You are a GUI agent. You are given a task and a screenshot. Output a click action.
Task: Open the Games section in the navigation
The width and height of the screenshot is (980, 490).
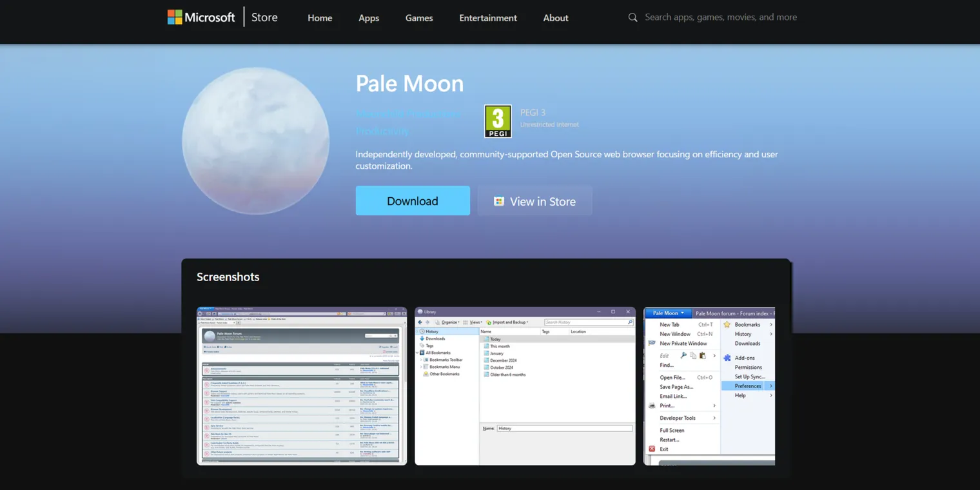click(418, 18)
